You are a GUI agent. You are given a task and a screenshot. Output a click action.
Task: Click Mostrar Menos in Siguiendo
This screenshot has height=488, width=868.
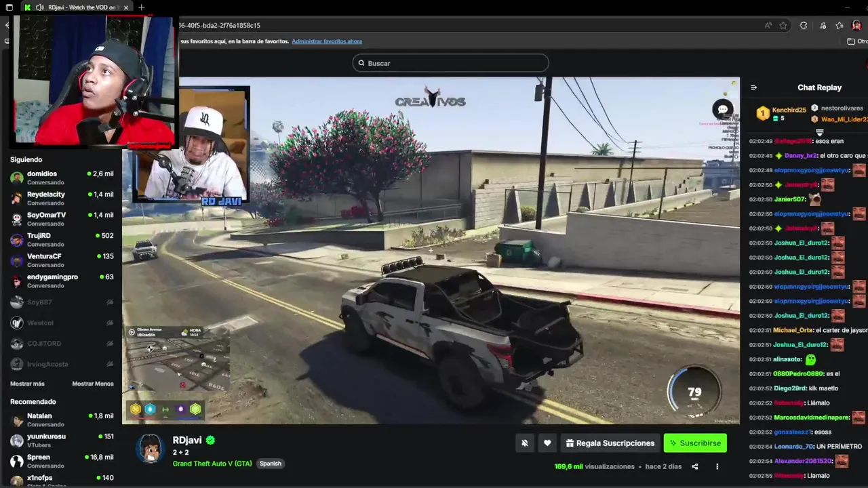point(93,384)
